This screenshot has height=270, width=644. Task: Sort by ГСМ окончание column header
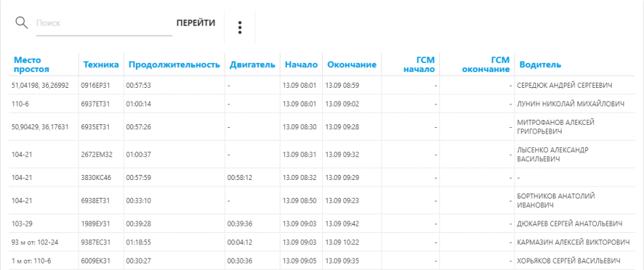(x=486, y=65)
